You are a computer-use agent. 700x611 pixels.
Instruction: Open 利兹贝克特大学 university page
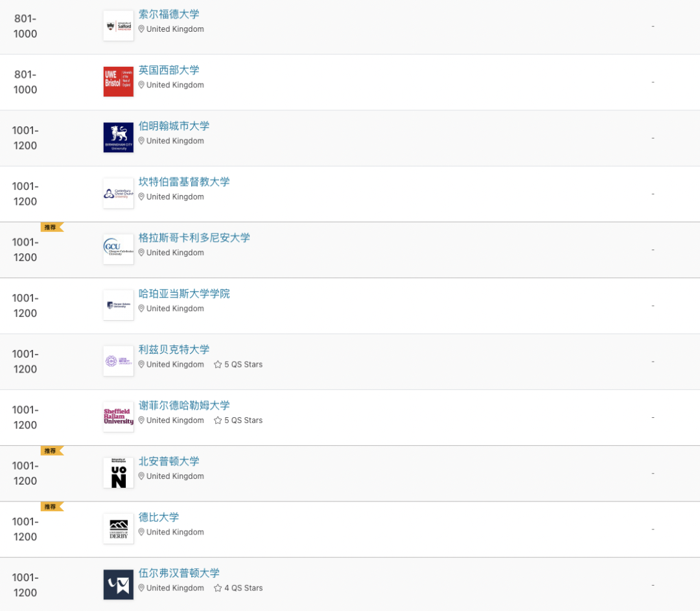(174, 349)
